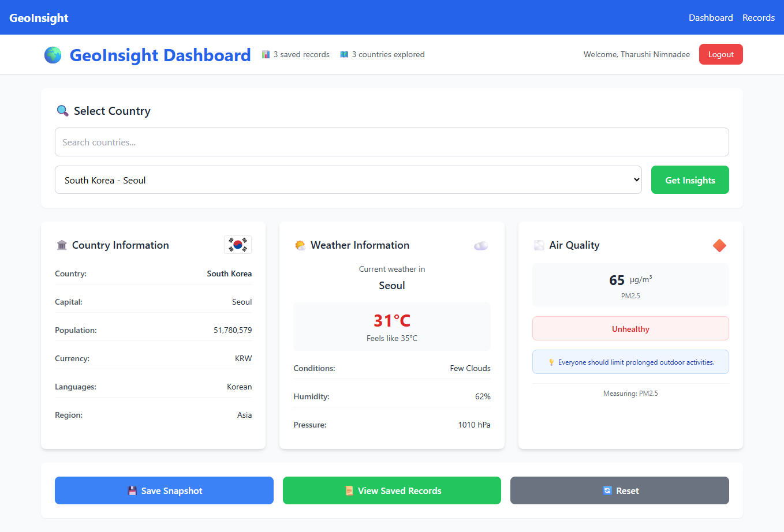
Task: Log out with the red Logout button
Action: [x=721, y=54]
